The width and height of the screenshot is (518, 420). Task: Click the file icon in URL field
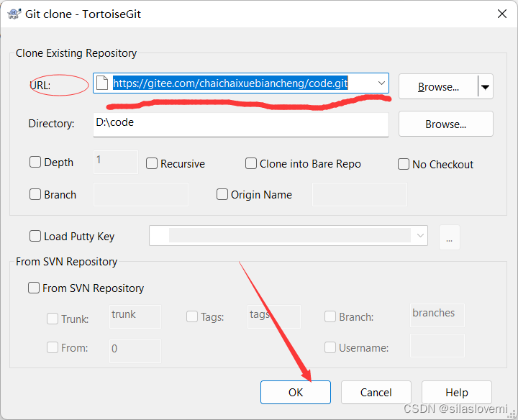[102, 83]
